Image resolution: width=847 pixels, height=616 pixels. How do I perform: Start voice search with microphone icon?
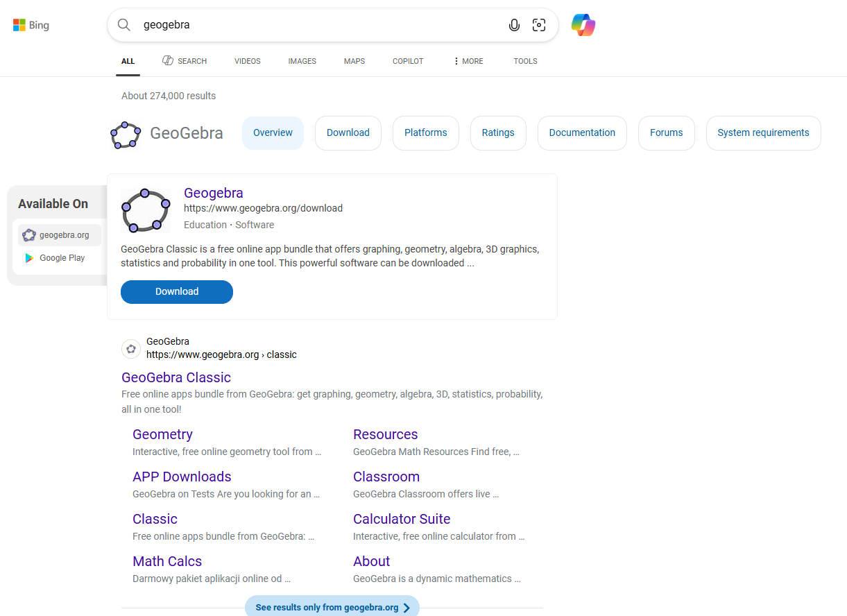(x=514, y=25)
